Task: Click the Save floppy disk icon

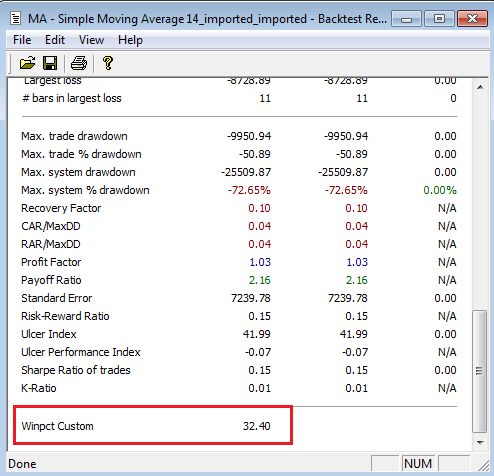Action: [50, 63]
